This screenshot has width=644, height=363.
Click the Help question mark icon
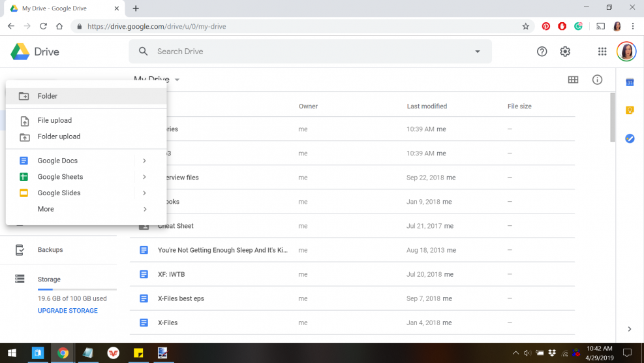(x=542, y=52)
